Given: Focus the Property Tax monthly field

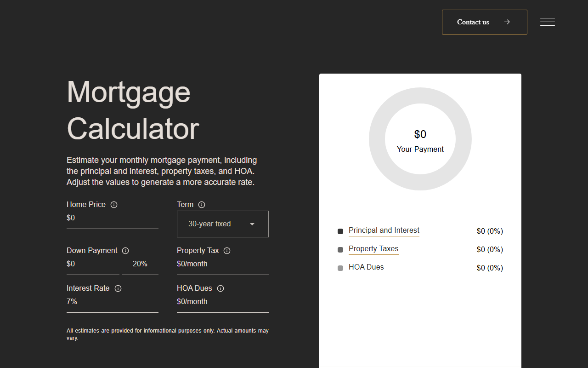Looking at the screenshot, I should coord(223,264).
